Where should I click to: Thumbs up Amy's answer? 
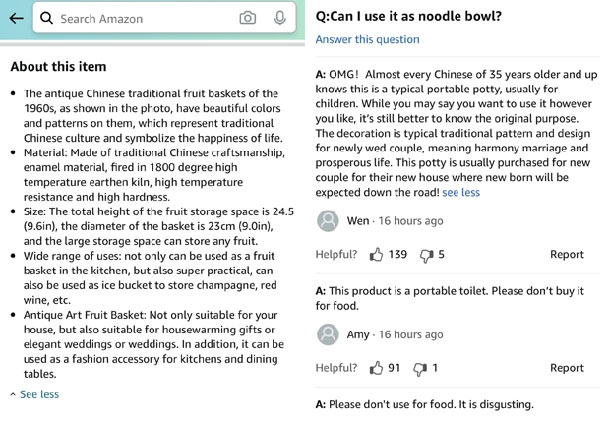pos(377,368)
